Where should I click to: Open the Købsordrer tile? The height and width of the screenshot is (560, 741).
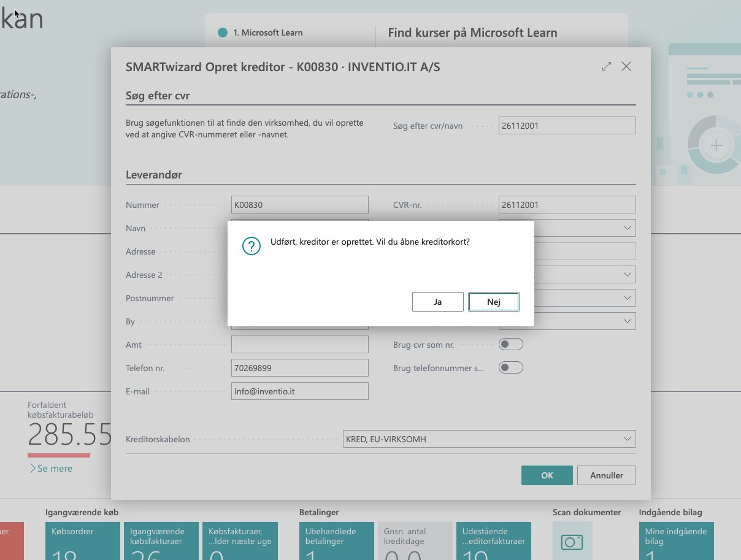point(82,541)
